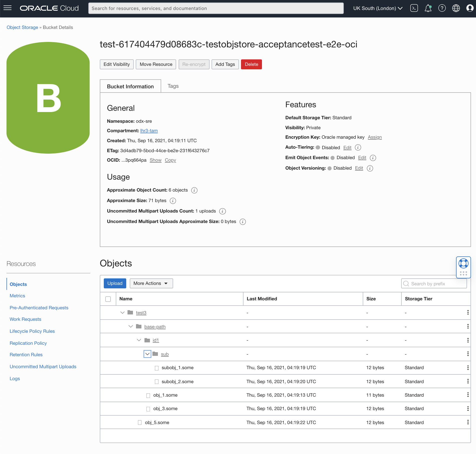The image size is (476, 454).
Task: Open Uncommitted Multipart Uploads in Resources
Action: pyautogui.click(x=43, y=367)
